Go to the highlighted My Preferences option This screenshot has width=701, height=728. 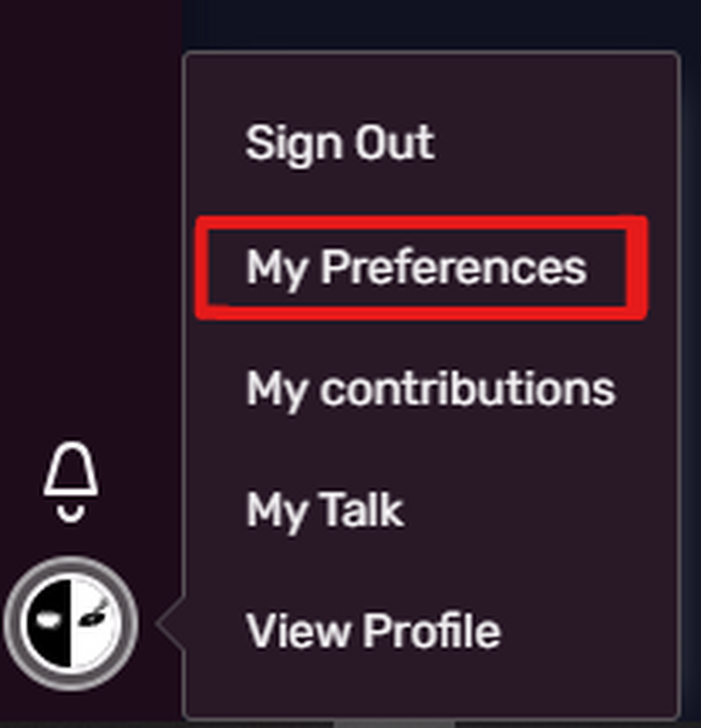pyautogui.click(x=416, y=267)
